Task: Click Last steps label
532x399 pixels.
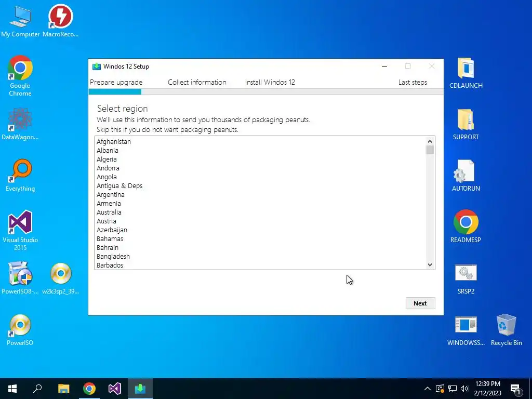Action: (413, 83)
